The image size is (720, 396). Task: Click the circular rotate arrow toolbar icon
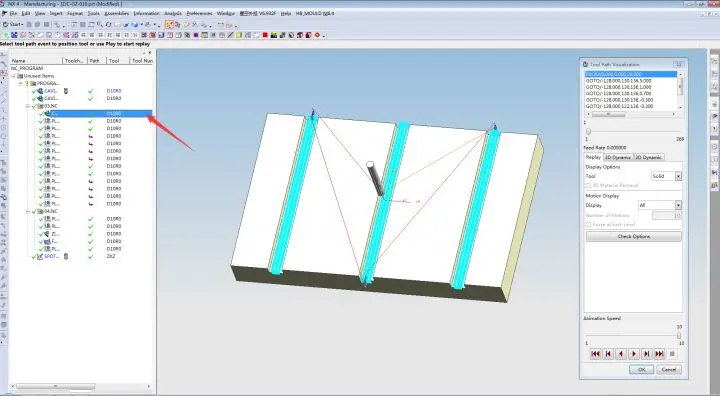(x=108, y=24)
